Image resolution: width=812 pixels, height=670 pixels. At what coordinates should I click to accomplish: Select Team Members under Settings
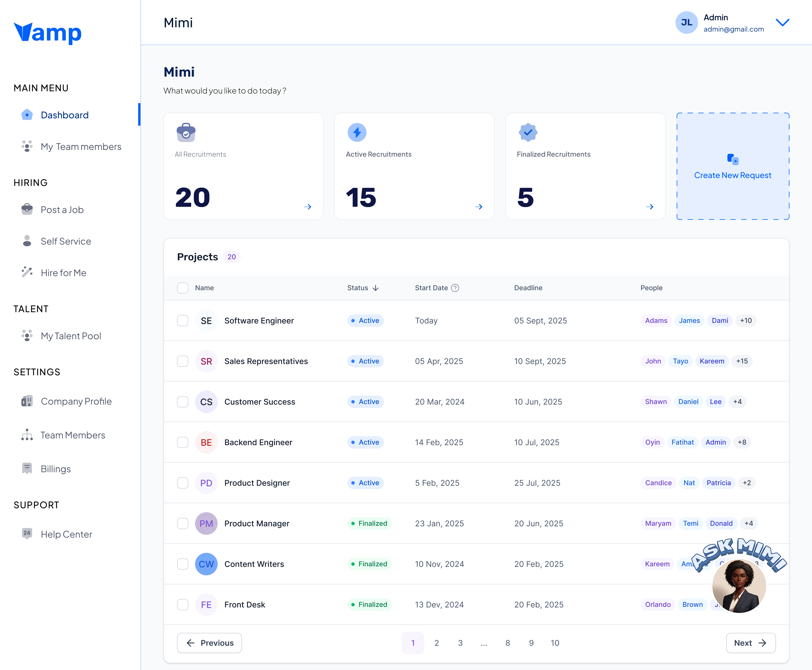[x=72, y=435]
